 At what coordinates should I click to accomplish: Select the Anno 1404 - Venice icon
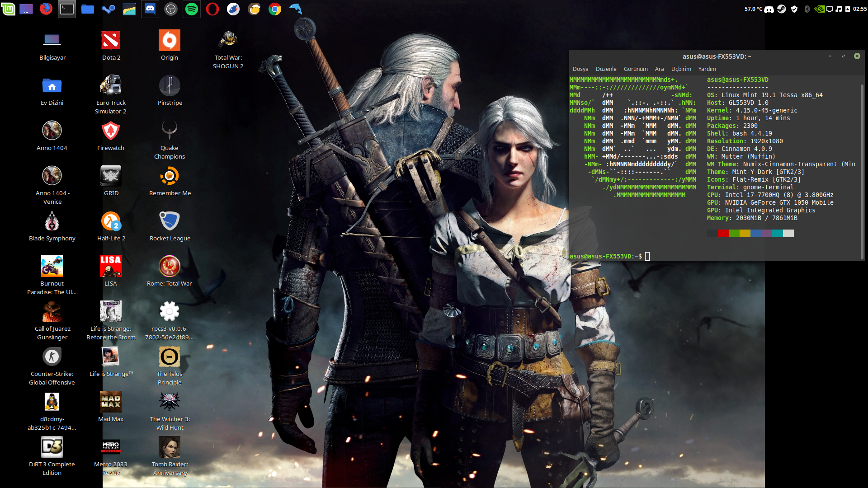[52, 185]
